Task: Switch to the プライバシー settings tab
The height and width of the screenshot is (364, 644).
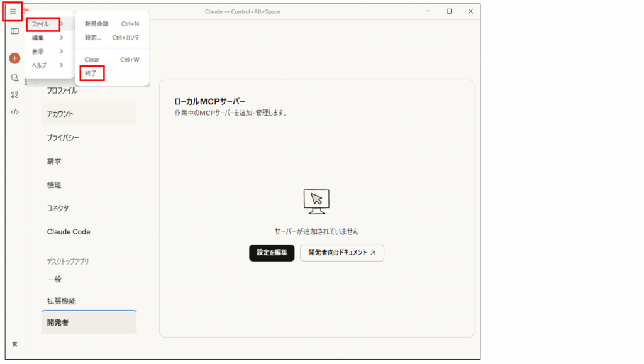Action: click(63, 138)
